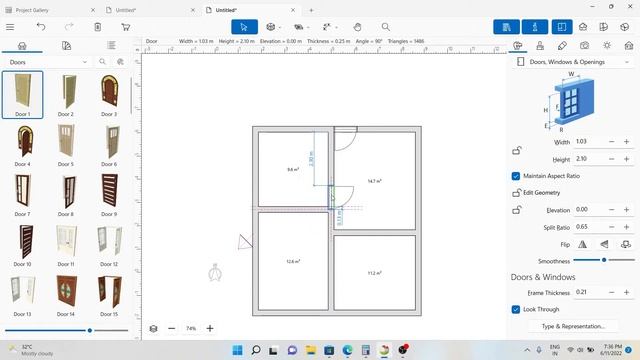Click the third Flip rotate icon

(626, 244)
